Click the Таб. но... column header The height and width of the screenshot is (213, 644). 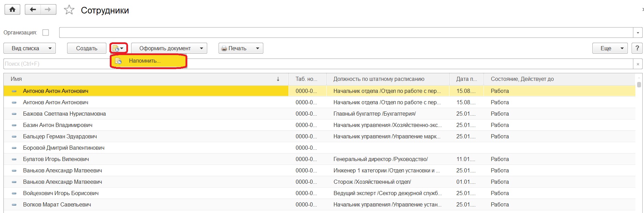307,79
